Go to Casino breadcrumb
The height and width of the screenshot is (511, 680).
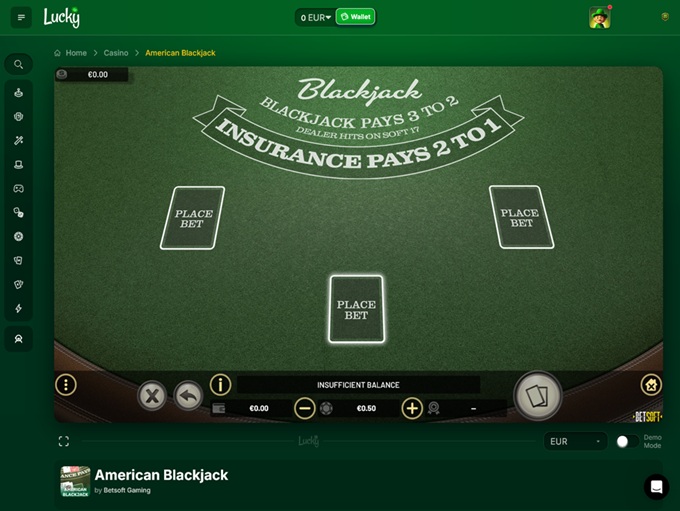(x=116, y=53)
